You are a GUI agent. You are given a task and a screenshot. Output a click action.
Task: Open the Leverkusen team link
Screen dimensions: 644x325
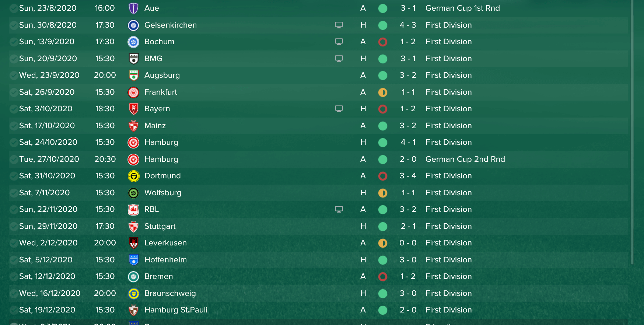tap(165, 243)
